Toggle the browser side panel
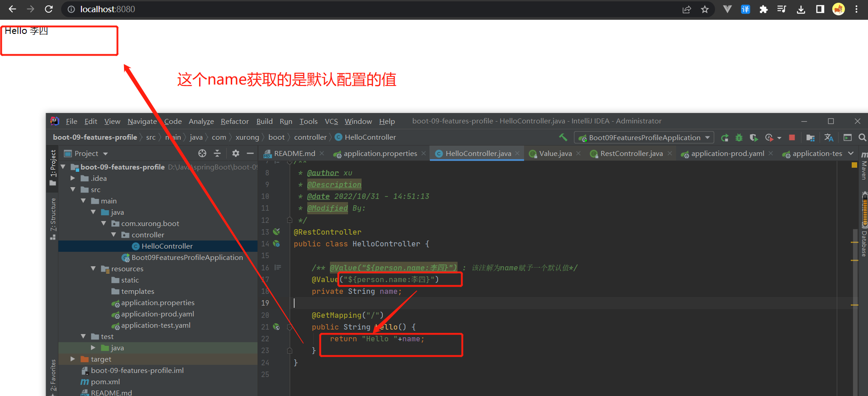Viewport: 868px width, 396px height. [820, 9]
